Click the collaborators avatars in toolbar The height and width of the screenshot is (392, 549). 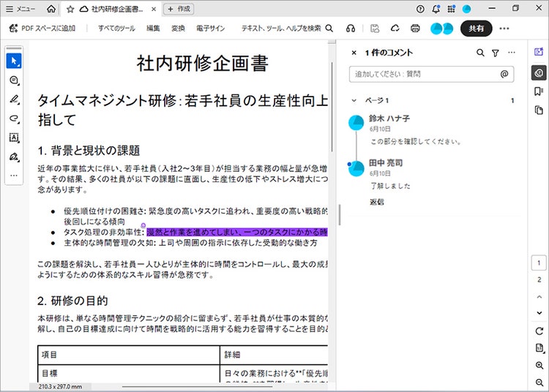click(x=441, y=29)
